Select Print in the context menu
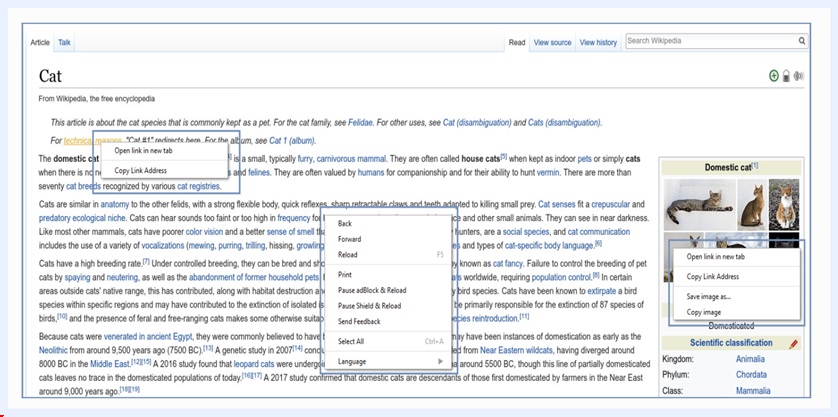The width and height of the screenshot is (838, 417). [345, 274]
